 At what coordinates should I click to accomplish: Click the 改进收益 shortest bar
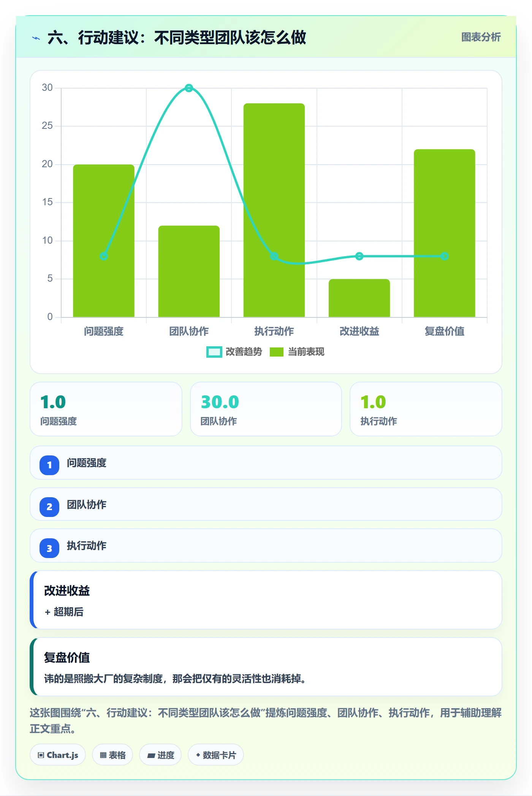pos(359,298)
